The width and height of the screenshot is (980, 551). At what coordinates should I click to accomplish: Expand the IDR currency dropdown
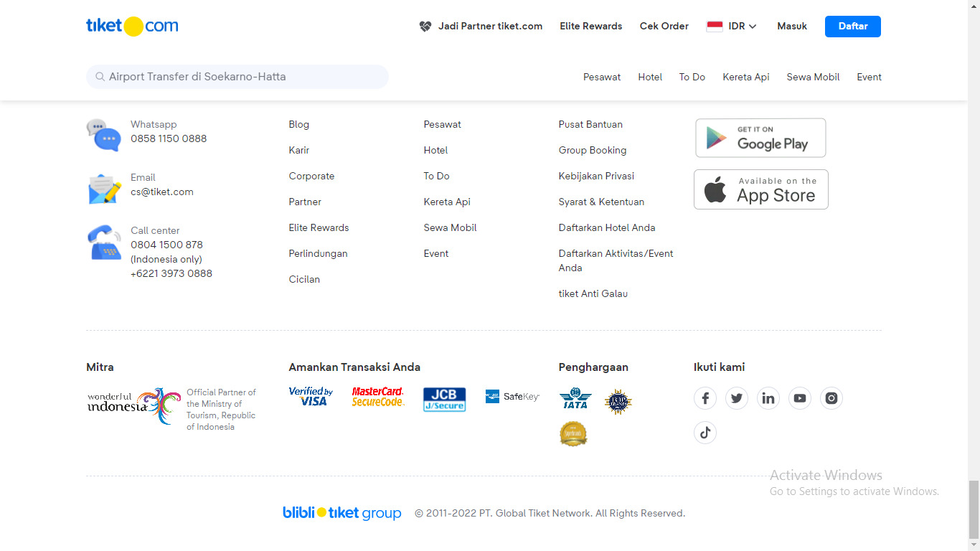point(732,27)
